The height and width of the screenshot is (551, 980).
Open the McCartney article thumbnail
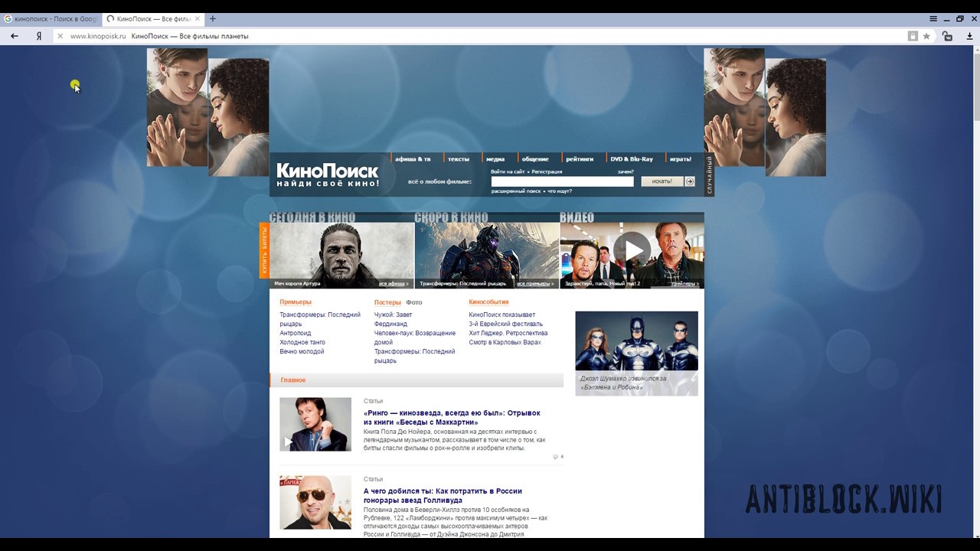(x=315, y=424)
